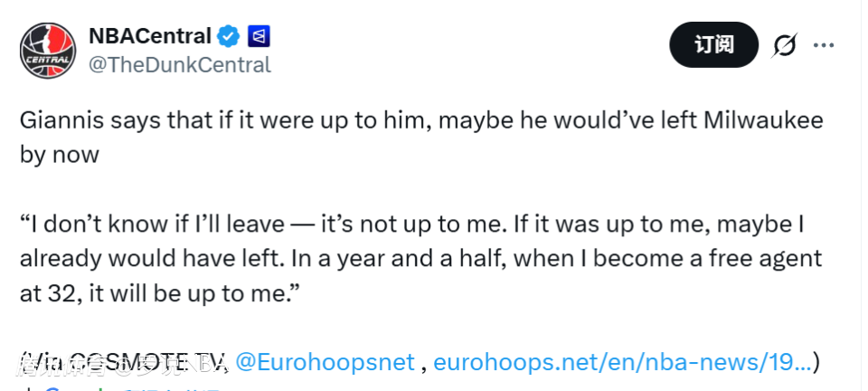Open the NBACentral display name link
Image resolution: width=868 pixels, height=391 pixels.
pyautogui.click(x=149, y=36)
